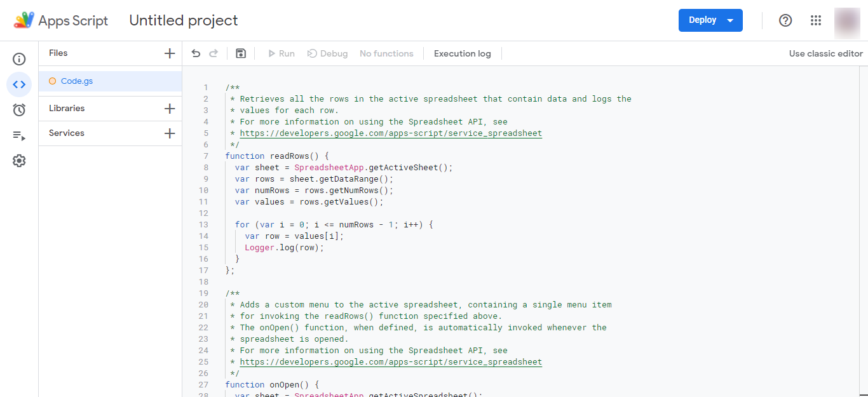Select the Code.gs file
This screenshot has height=397, width=868.
(x=77, y=81)
